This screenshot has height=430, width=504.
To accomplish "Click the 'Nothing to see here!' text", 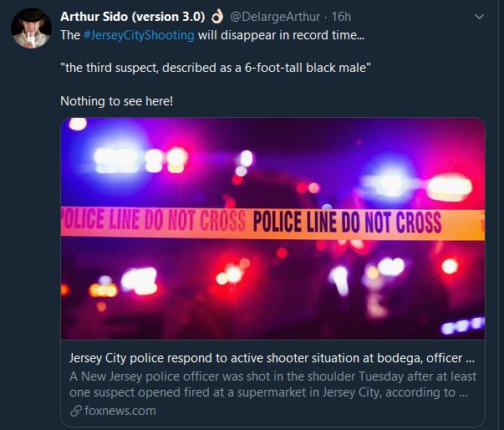I will coord(117,101).
